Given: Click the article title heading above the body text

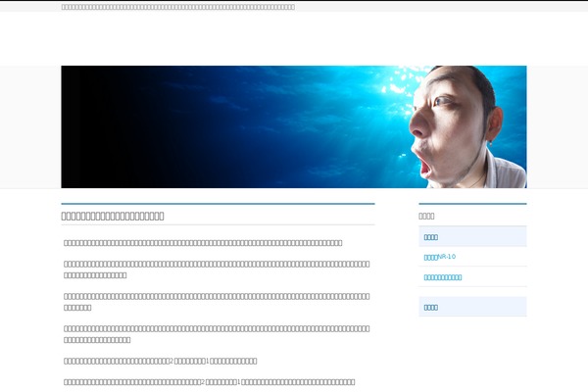Looking at the screenshot, I should [113, 216].
